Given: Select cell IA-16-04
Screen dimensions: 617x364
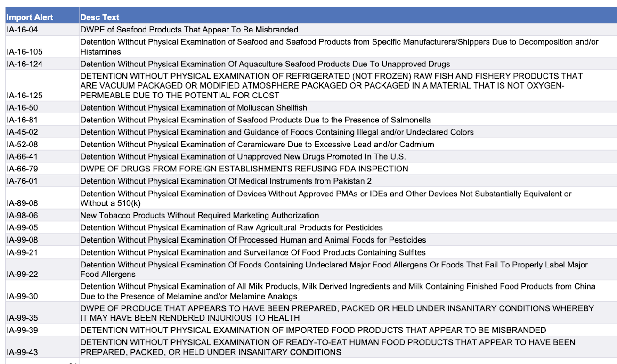Looking at the screenshot, I should pyautogui.click(x=22, y=30).
